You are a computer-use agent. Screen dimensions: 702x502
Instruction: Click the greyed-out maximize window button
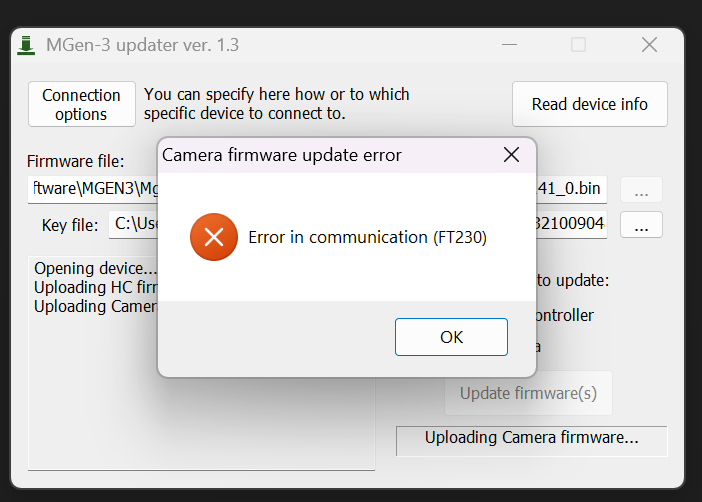578,45
